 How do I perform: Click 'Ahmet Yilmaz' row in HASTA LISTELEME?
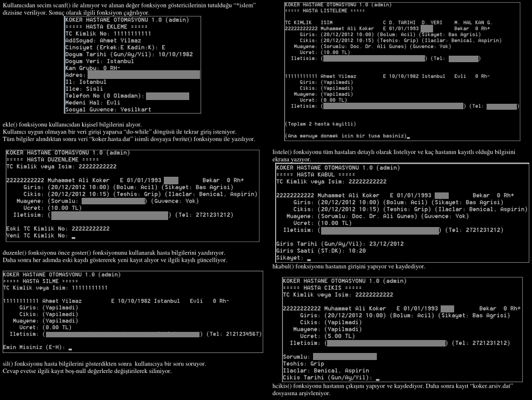(x=388, y=76)
